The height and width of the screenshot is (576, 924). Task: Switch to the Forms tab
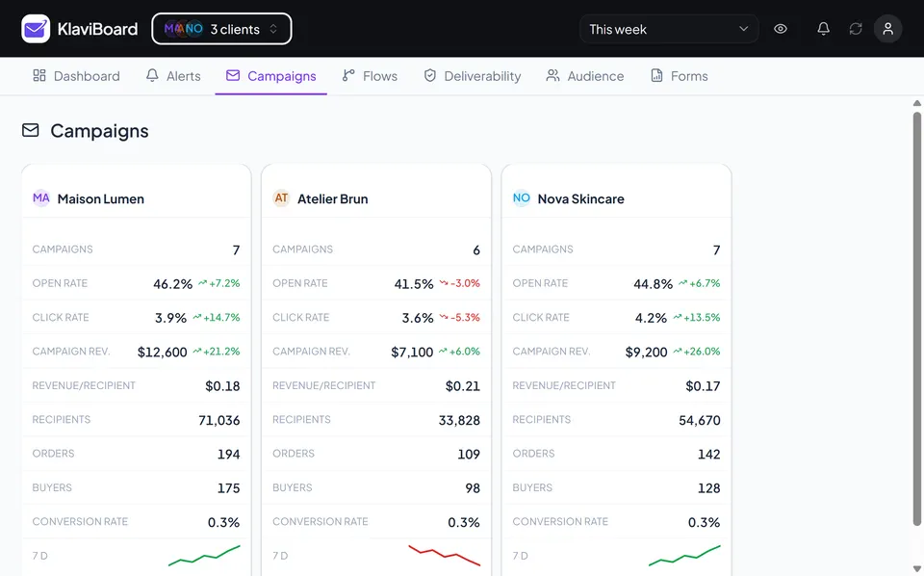click(679, 76)
